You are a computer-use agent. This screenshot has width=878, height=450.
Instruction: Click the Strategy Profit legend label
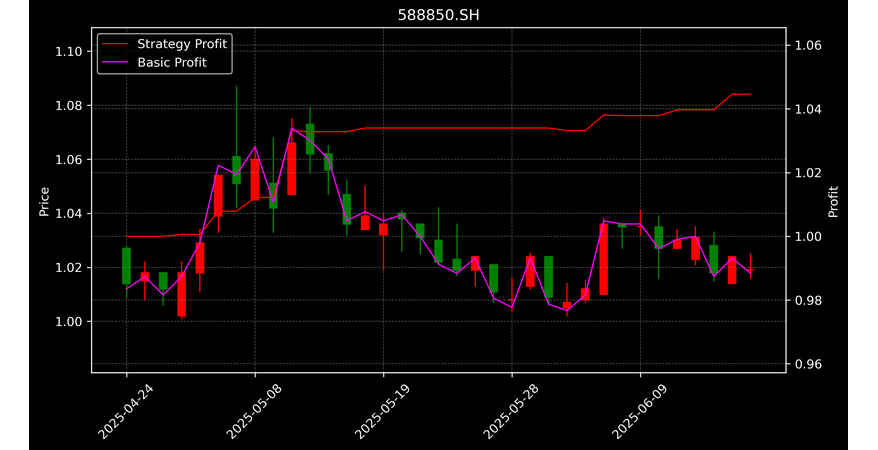pos(182,44)
